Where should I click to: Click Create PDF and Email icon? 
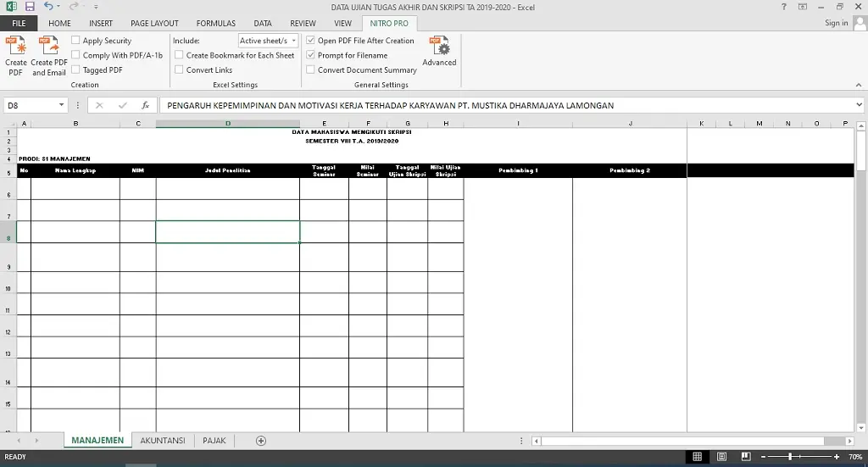coord(48,46)
